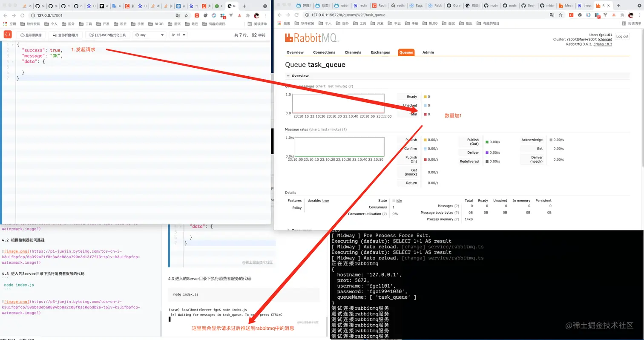Click the bookmark star in the RabbitMQ window
This screenshot has width=644, height=340.
pos(561,15)
